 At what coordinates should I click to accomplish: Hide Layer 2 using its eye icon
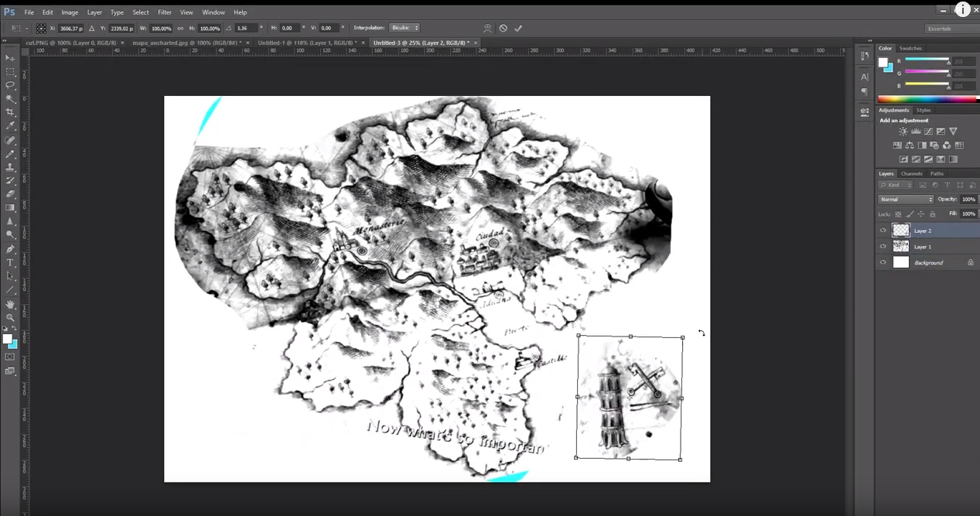click(x=883, y=231)
